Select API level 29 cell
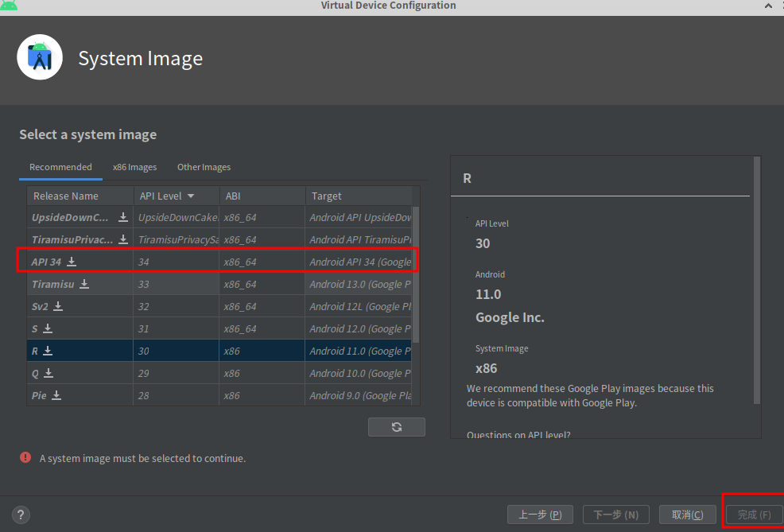784x532 pixels. pos(177,374)
